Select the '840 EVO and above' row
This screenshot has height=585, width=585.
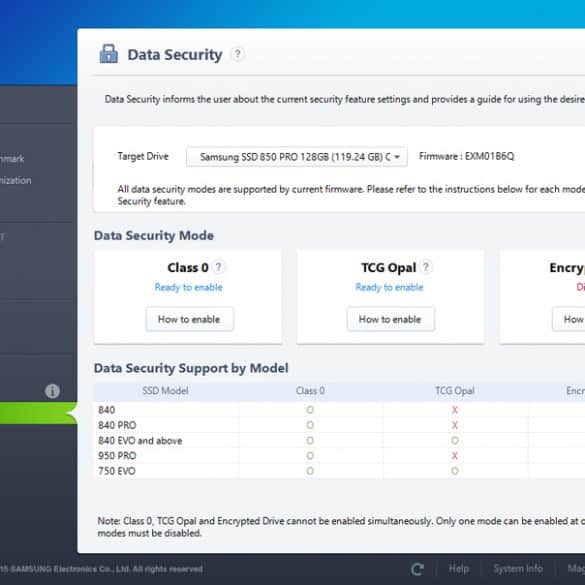(140, 441)
